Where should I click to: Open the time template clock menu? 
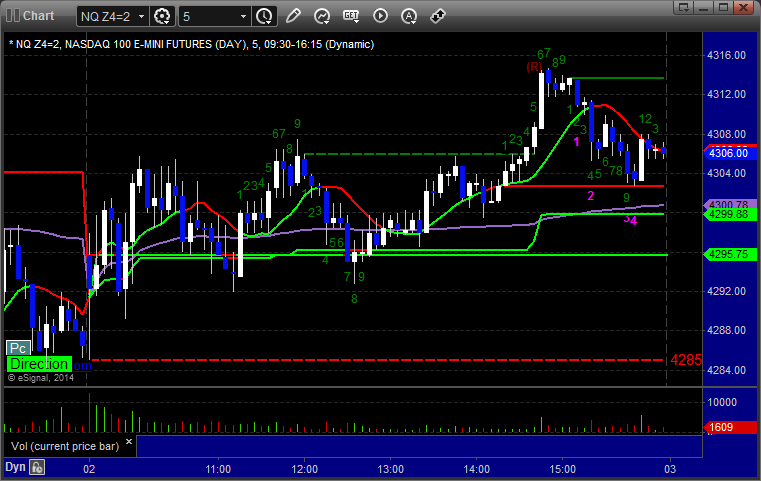tap(264, 16)
